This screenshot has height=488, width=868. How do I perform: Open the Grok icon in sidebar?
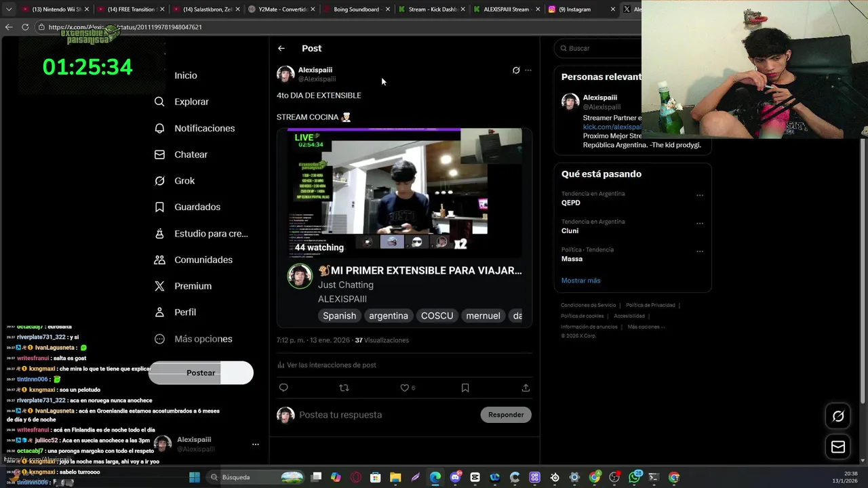pyautogui.click(x=159, y=181)
